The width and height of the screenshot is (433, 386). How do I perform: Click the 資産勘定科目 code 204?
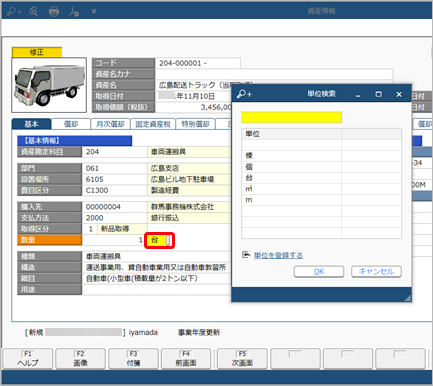tap(114, 152)
